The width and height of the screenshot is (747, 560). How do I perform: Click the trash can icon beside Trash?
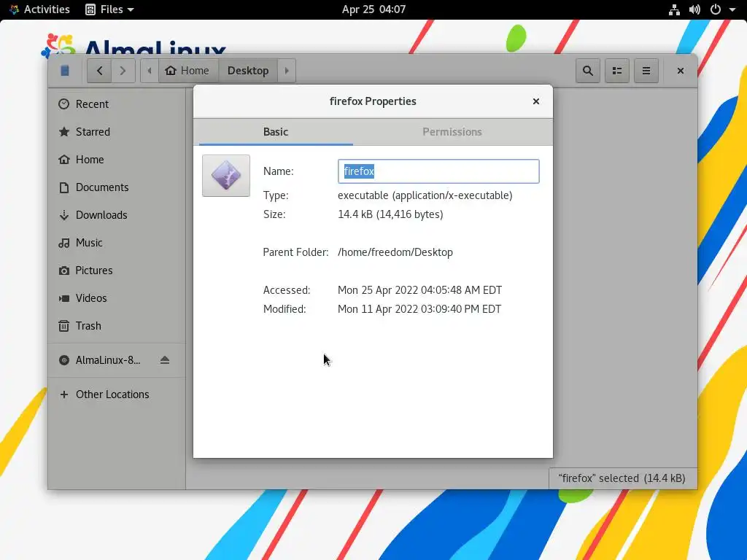tap(64, 326)
